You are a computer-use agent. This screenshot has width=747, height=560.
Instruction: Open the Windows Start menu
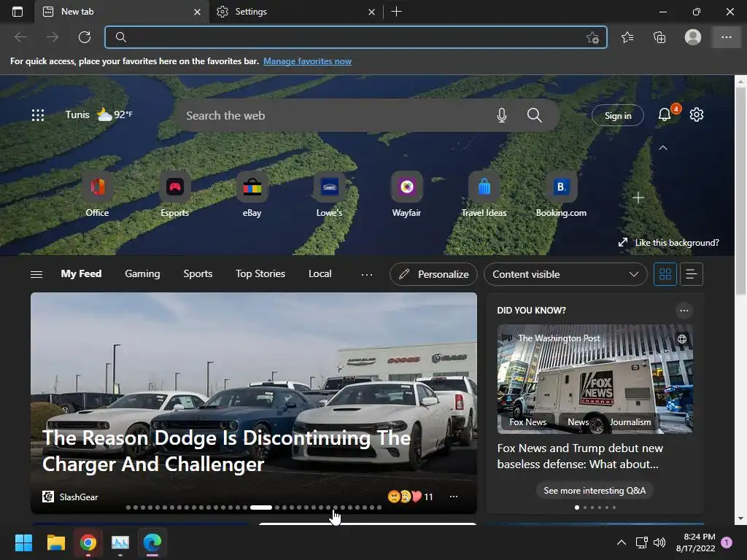pyautogui.click(x=23, y=542)
